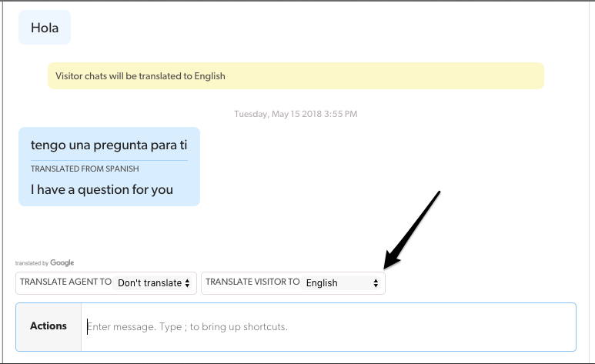595x364 pixels.
Task: Open the Translate Visitor To language dropdown
Action: [343, 283]
